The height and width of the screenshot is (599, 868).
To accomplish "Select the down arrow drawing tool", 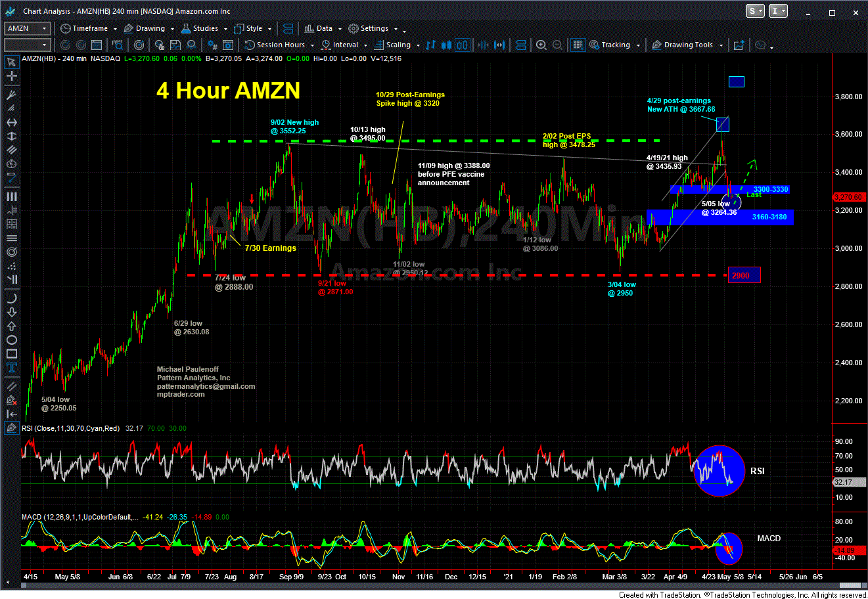I will click(11, 312).
